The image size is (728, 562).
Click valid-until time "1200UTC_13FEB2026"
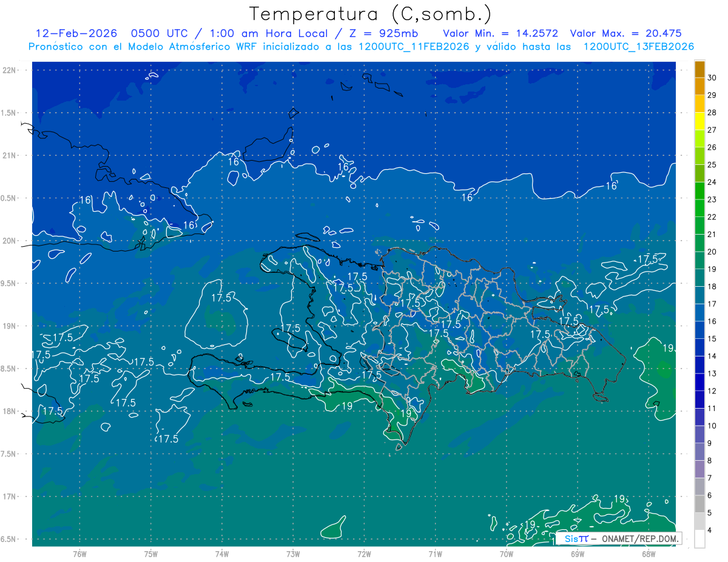(638, 47)
